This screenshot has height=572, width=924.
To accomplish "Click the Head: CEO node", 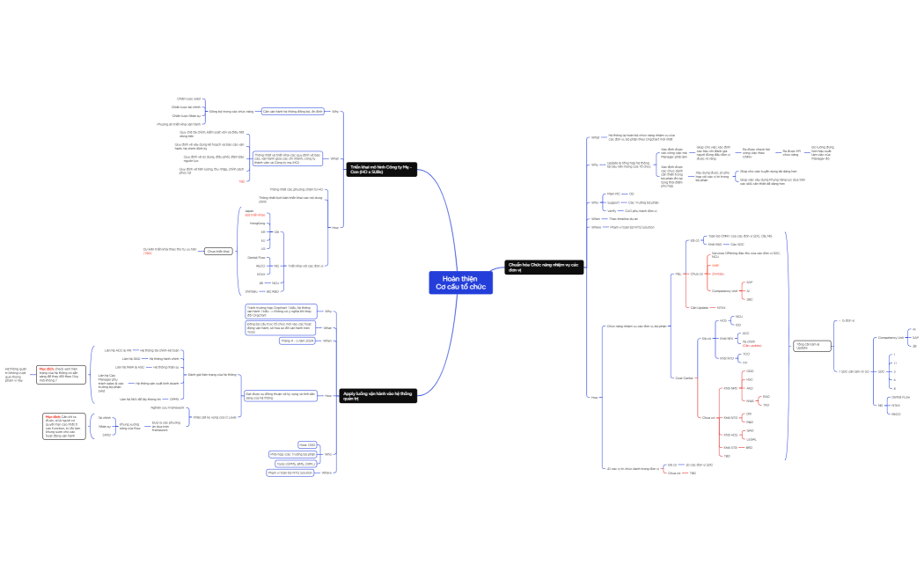I will (x=308, y=444).
